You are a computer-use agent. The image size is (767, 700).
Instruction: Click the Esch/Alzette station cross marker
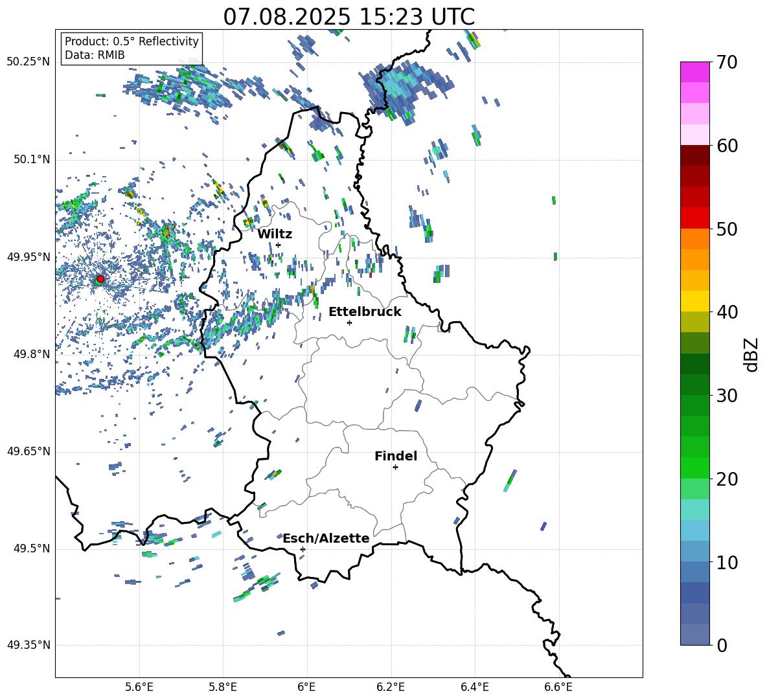pyautogui.click(x=303, y=549)
